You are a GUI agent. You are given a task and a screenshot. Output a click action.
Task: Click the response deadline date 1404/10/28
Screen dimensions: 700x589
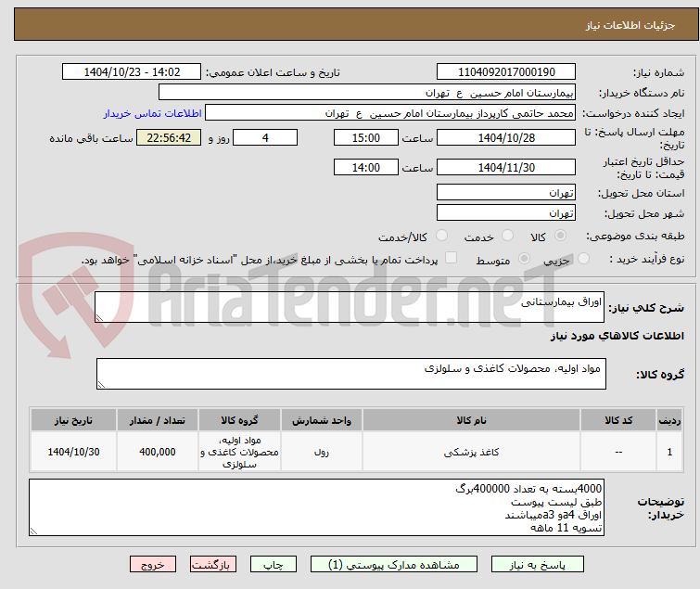pos(506,137)
